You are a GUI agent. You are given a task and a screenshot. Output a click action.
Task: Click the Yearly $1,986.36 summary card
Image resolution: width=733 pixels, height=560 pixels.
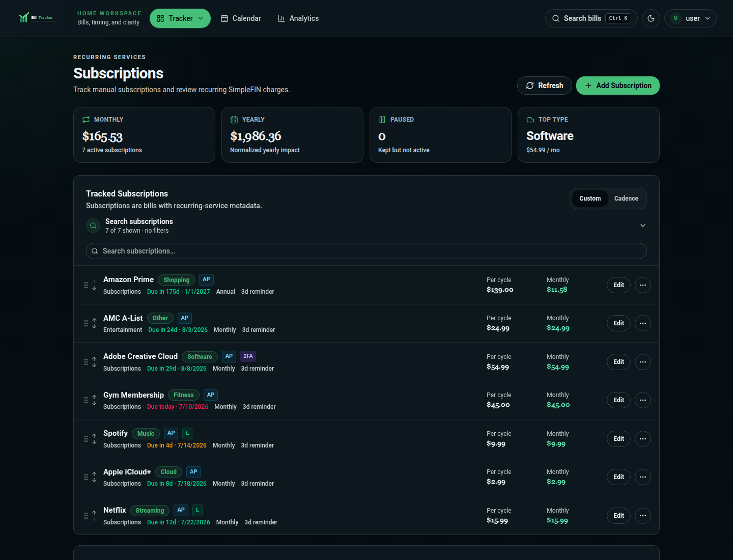point(292,135)
